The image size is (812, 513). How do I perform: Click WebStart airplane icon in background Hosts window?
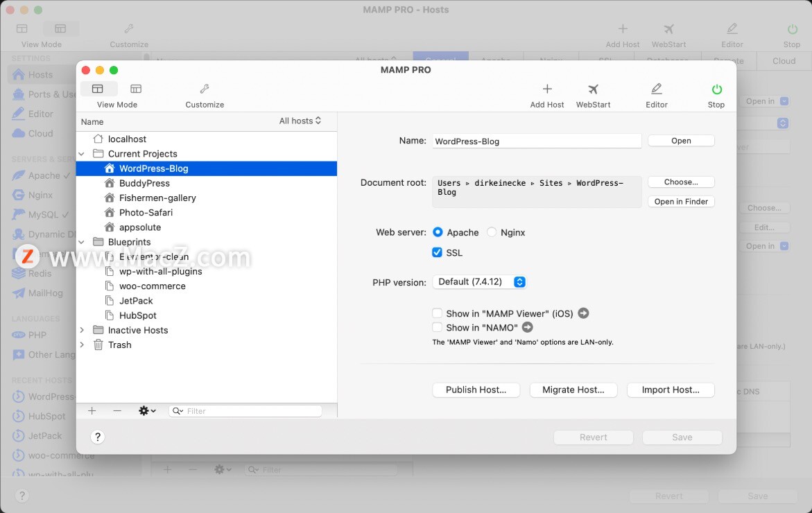tap(668, 29)
